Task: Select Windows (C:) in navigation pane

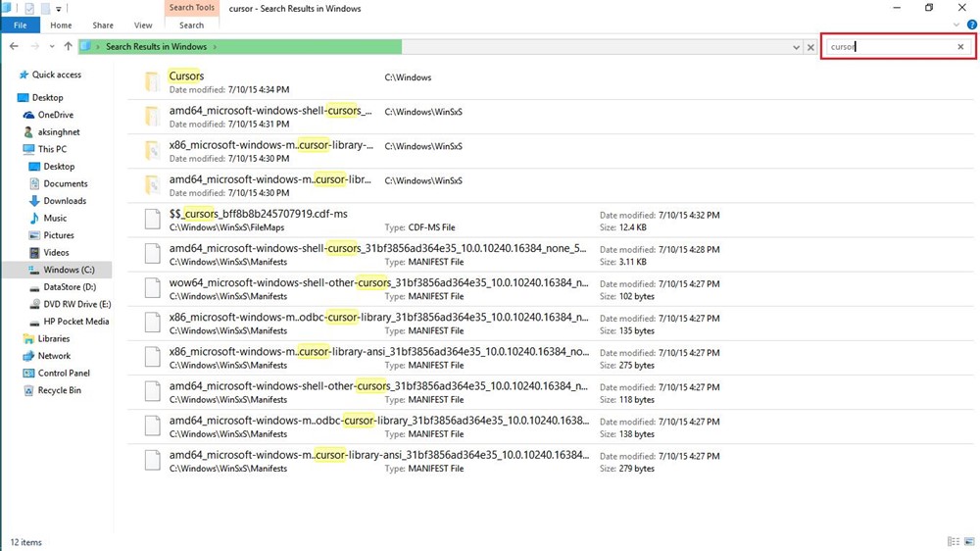Action: pyautogui.click(x=68, y=270)
